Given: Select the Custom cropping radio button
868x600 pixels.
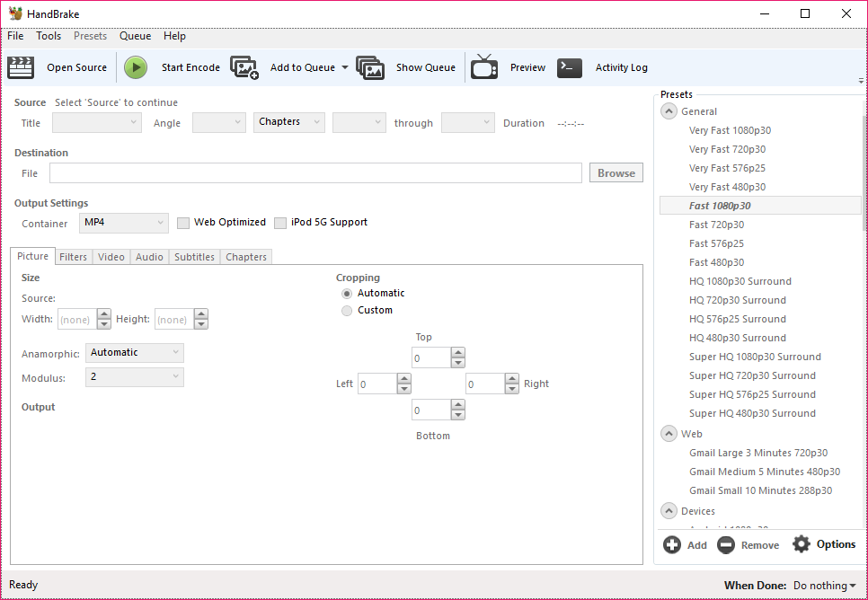Looking at the screenshot, I should 347,311.
